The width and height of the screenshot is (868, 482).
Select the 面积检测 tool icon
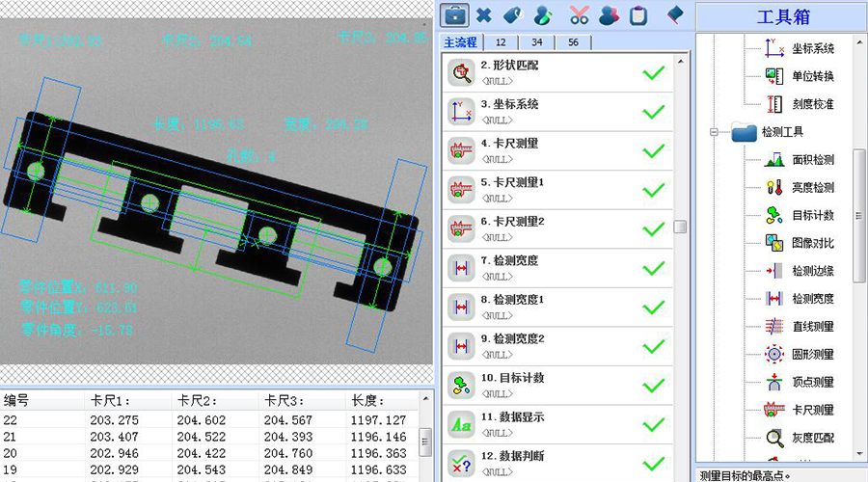click(773, 160)
